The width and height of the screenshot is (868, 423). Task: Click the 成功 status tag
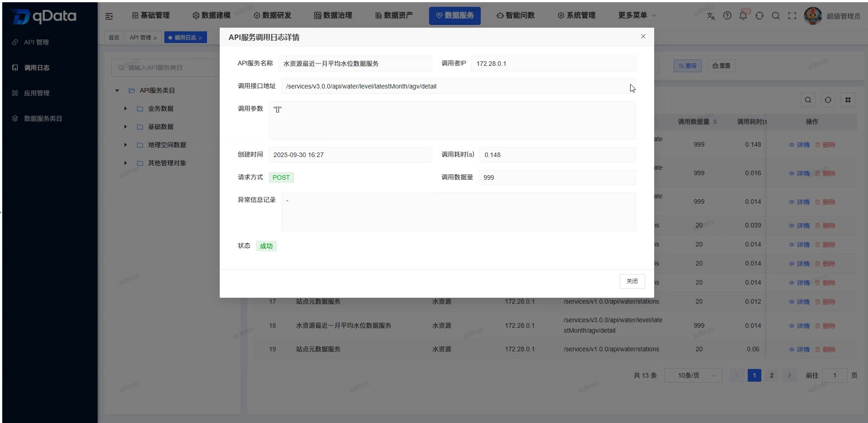click(x=266, y=246)
